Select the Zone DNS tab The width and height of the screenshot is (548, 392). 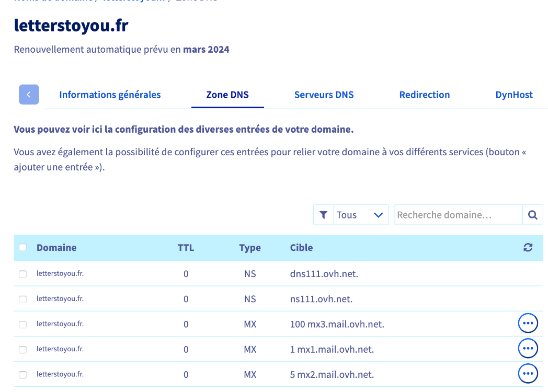pyautogui.click(x=227, y=95)
